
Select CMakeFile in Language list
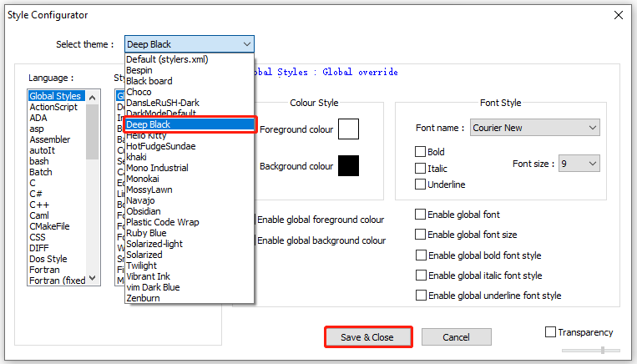57,226
